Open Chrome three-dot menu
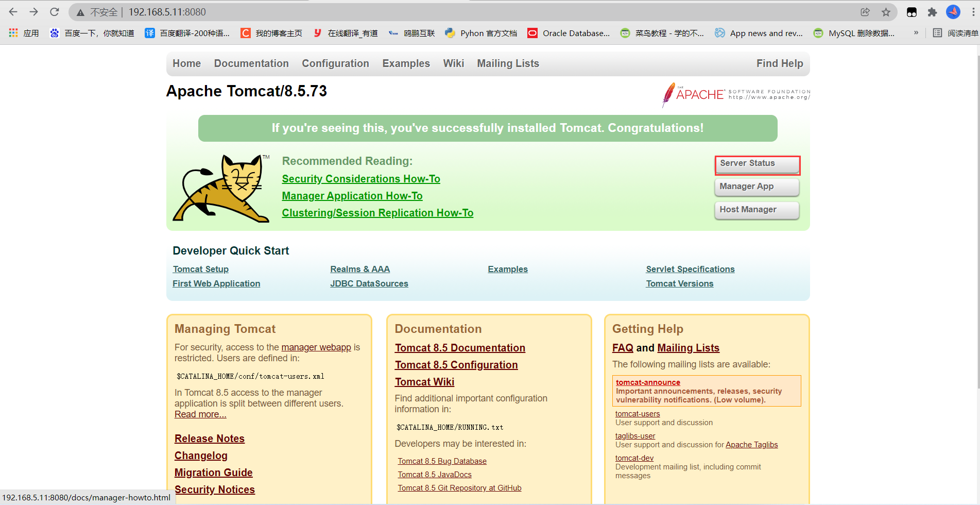 coord(973,12)
